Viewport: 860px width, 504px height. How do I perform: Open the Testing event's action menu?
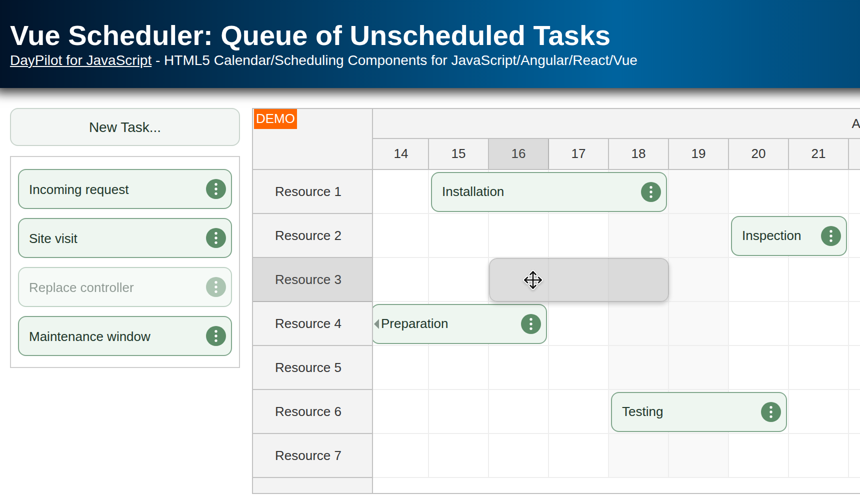coord(770,411)
